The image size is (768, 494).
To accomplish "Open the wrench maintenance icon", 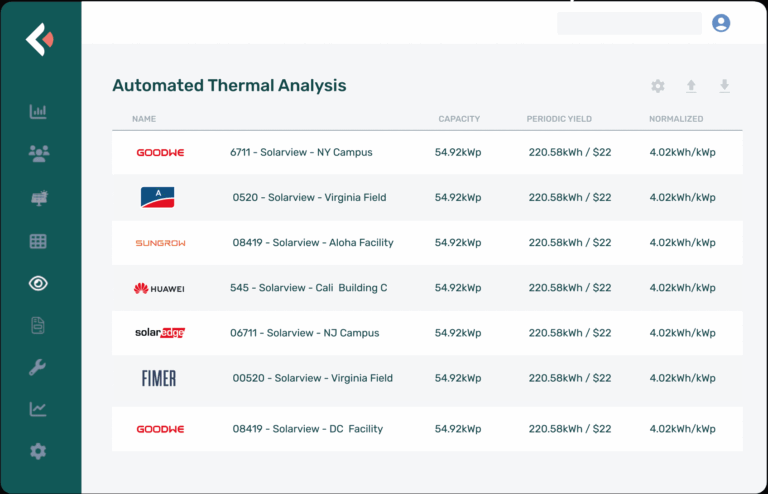I will click(38, 367).
